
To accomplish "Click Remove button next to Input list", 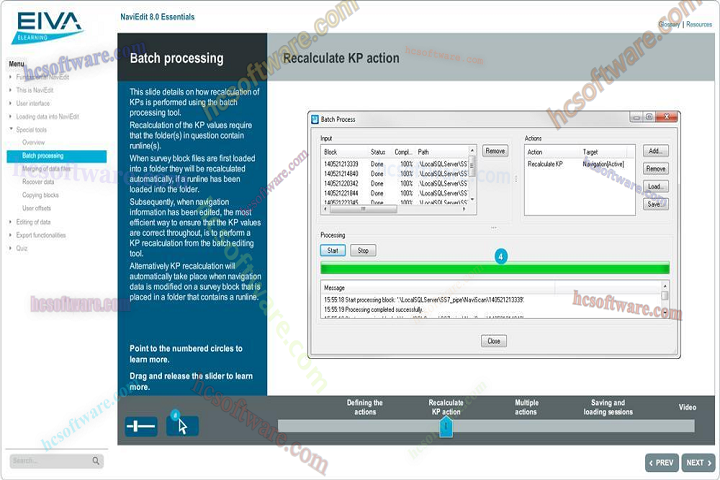I will [495, 151].
